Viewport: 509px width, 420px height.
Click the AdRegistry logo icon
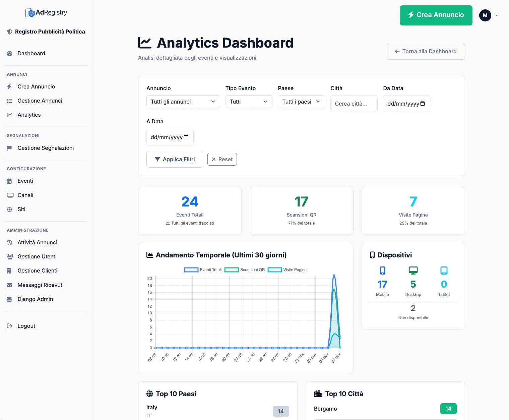pos(30,12)
